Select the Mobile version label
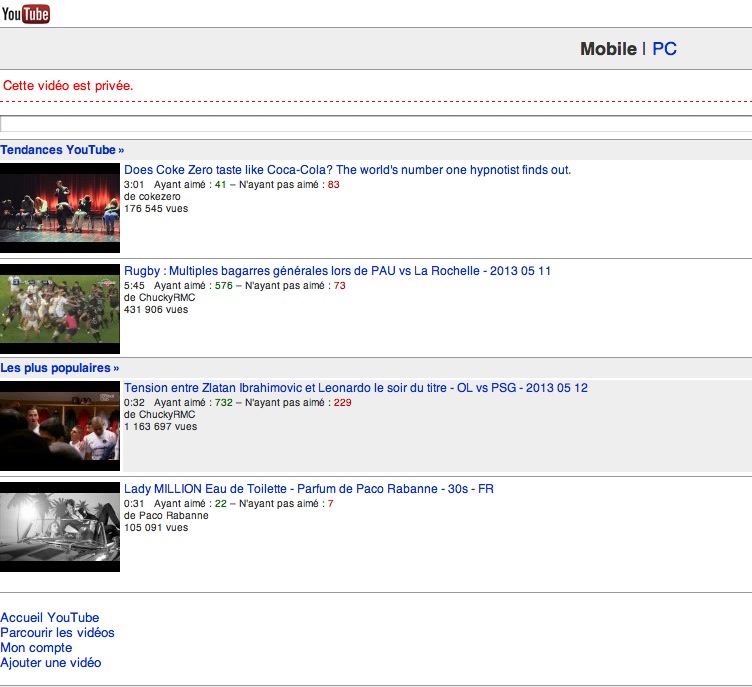The image size is (752, 687). [x=608, y=49]
